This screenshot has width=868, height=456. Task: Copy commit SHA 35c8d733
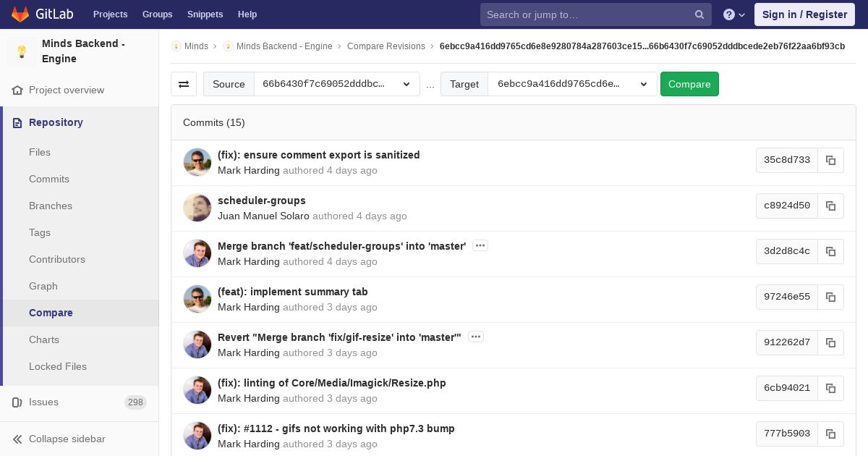pyautogui.click(x=830, y=160)
